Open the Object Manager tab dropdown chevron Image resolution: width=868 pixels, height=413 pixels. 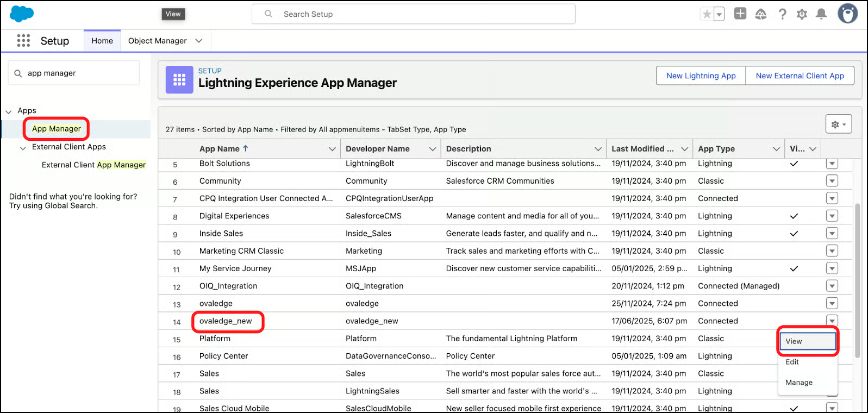(199, 41)
